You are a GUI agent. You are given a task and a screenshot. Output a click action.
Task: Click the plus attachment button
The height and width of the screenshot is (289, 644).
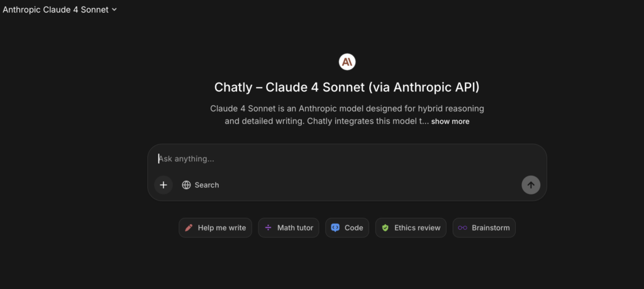coord(164,184)
